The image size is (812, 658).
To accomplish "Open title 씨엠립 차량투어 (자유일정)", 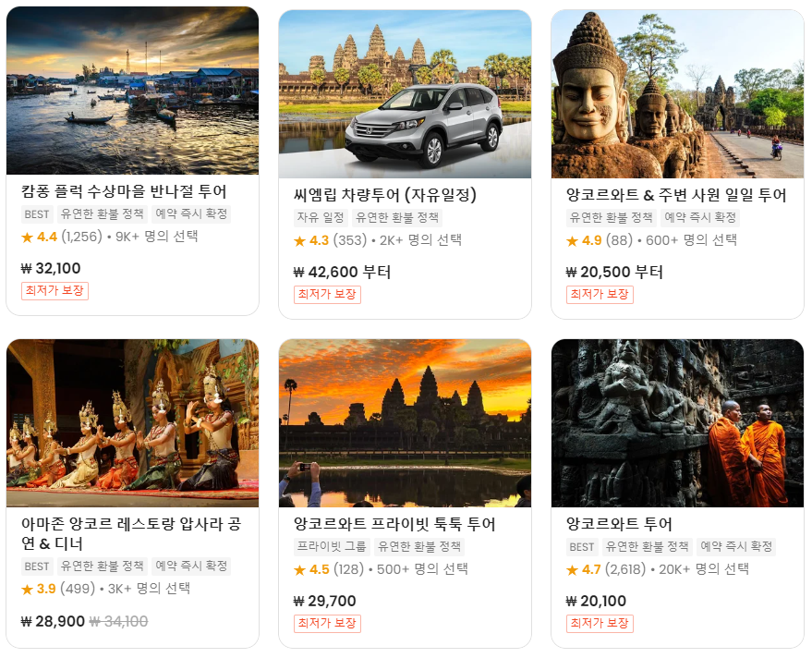I will click(x=385, y=195).
